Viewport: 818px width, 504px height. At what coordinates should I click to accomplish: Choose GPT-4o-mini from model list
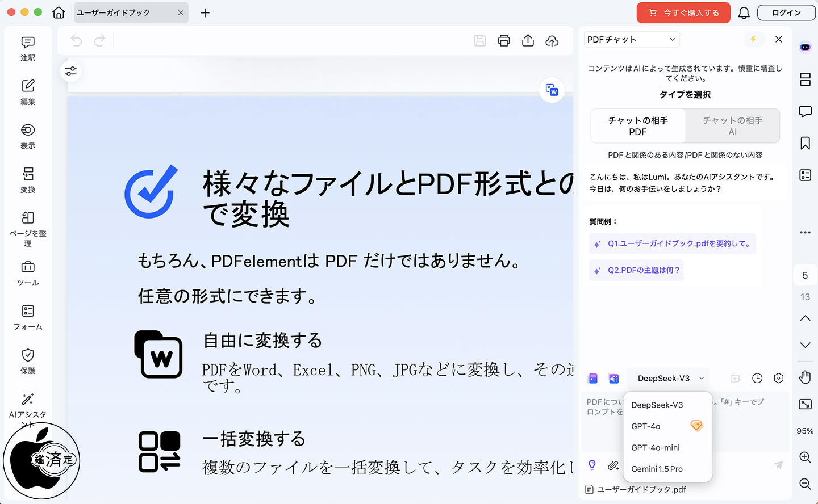pos(668,448)
